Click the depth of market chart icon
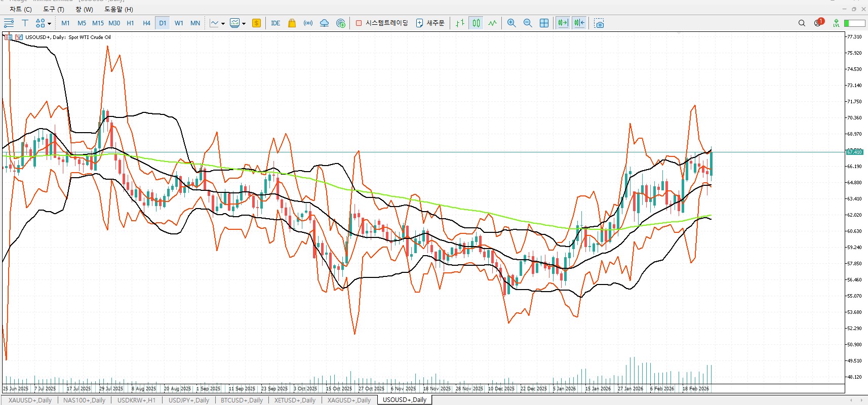The height and width of the screenshot is (405, 868). (19, 37)
